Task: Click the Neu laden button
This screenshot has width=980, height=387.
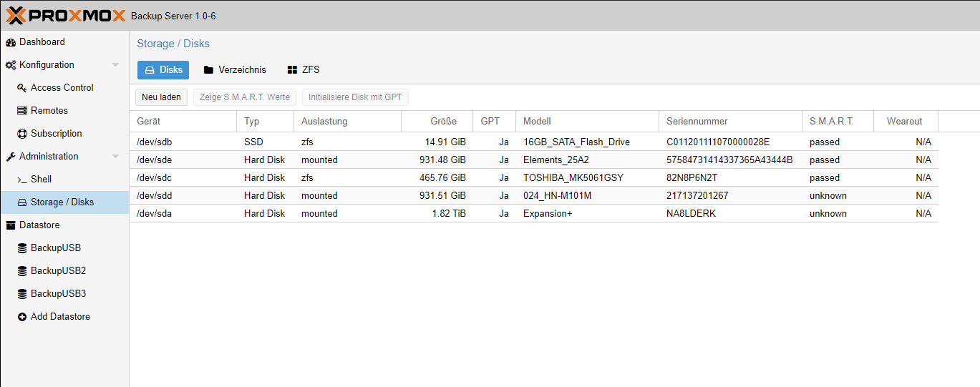Action: pyautogui.click(x=162, y=97)
